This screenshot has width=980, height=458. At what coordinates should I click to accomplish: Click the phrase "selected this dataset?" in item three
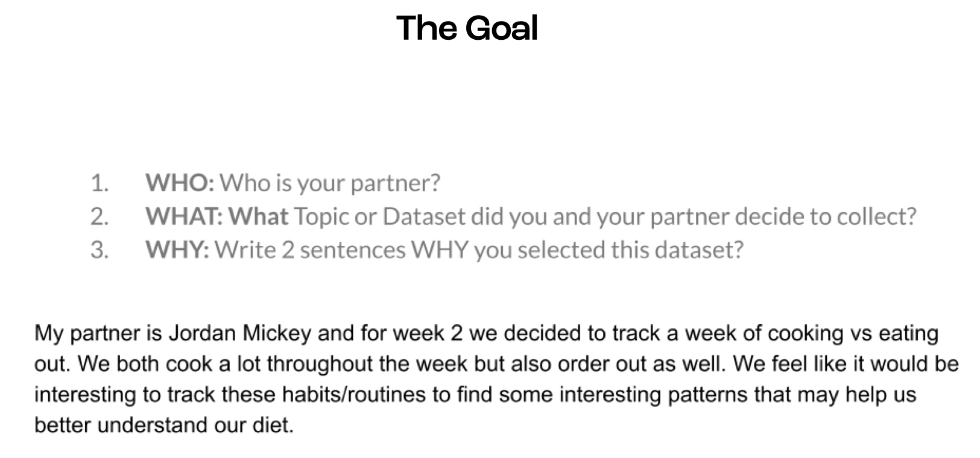pyautogui.click(x=630, y=249)
